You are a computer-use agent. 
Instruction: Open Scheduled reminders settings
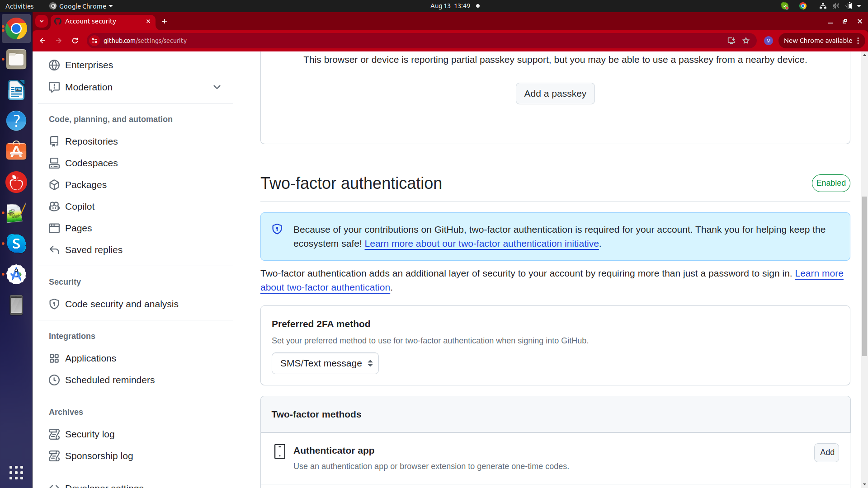pyautogui.click(x=110, y=380)
